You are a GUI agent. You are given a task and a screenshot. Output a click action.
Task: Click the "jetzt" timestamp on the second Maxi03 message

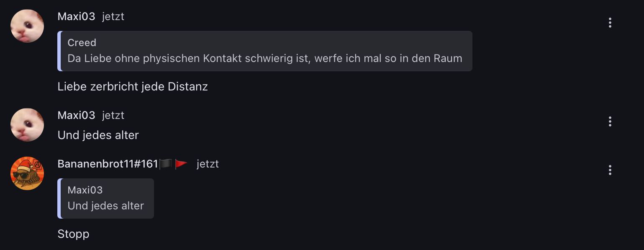point(113,116)
